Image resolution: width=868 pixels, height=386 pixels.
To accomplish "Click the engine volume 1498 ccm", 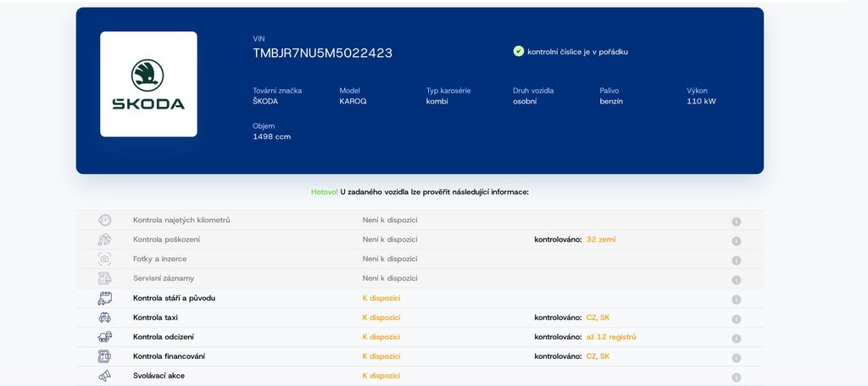I will point(272,137).
